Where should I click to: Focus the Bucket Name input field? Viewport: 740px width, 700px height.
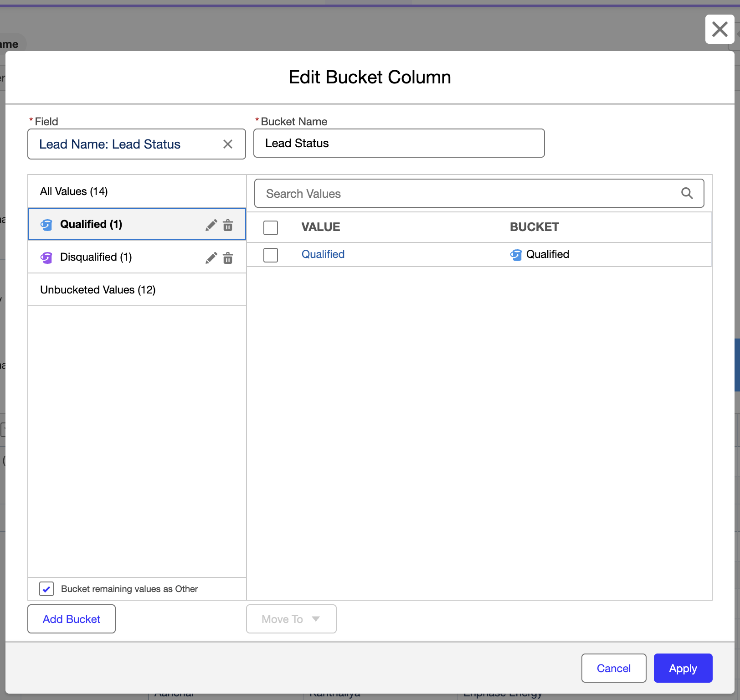[x=399, y=143]
